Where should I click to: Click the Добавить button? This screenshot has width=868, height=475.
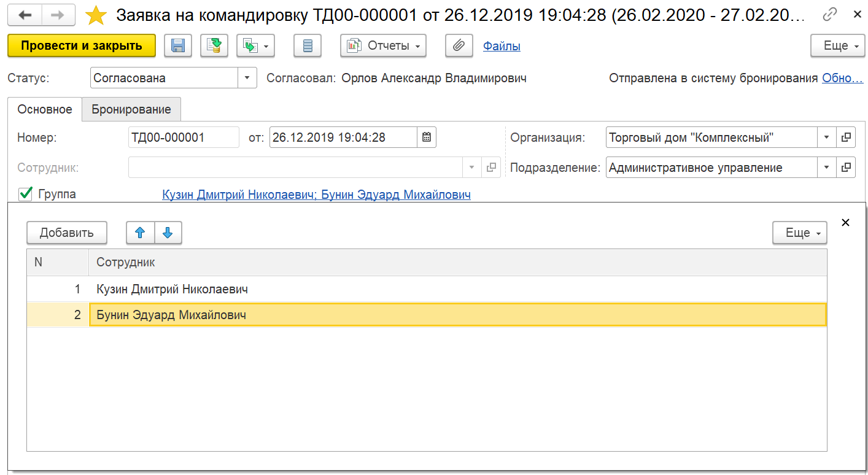pos(67,233)
